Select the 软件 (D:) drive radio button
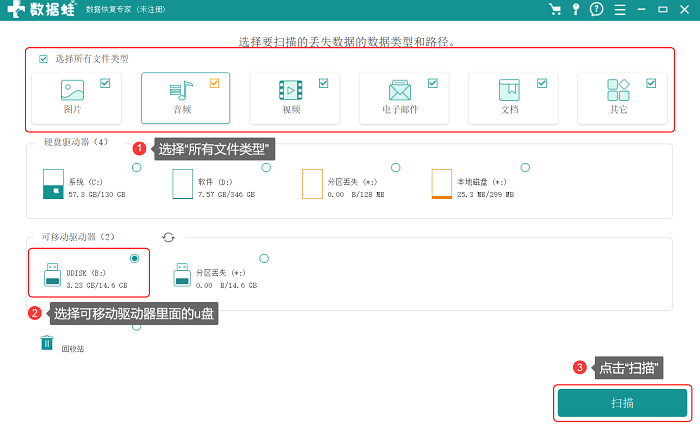Viewport: 700px width, 428px height. (x=266, y=167)
